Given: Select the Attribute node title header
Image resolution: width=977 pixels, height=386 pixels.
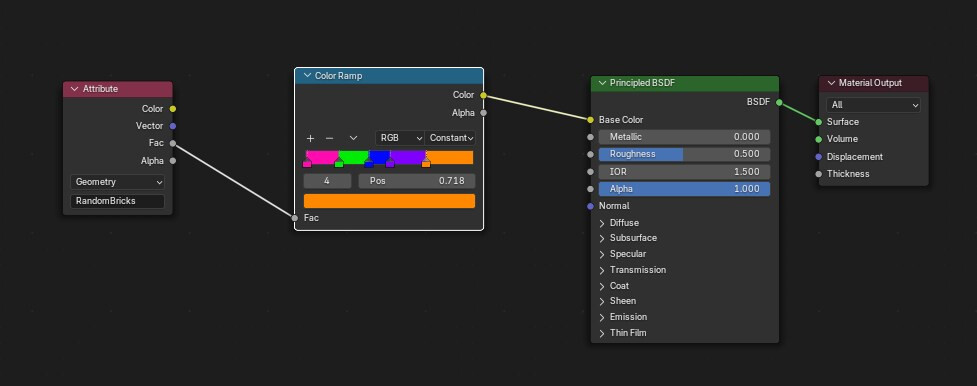Looking at the screenshot, I should click(x=118, y=89).
